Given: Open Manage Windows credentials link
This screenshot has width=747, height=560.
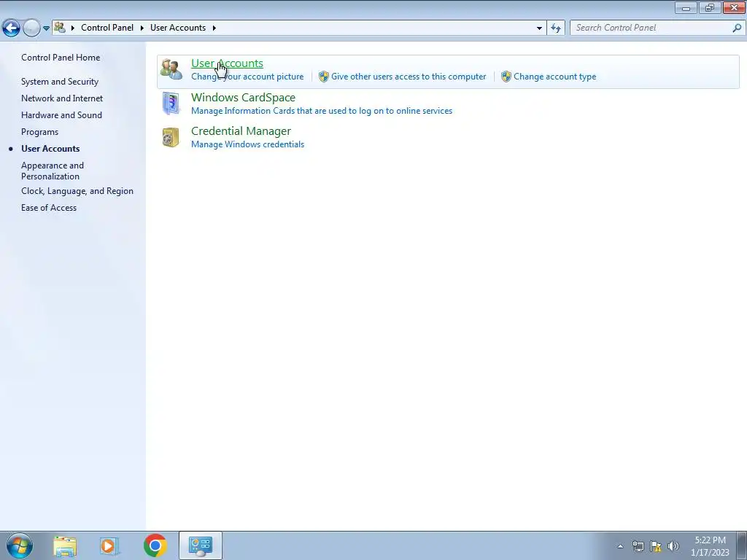Looking at the screenshot, I should tap(247, 144).
